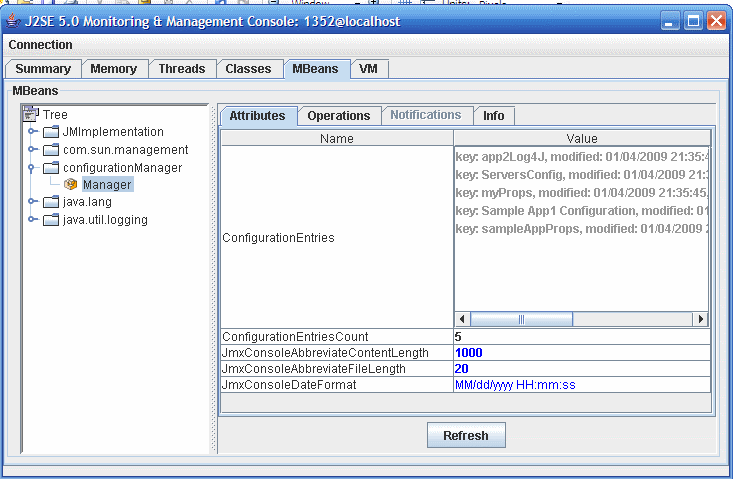Open the Connection menu
This screenshot has height=479, width=733.
[40, 45]
